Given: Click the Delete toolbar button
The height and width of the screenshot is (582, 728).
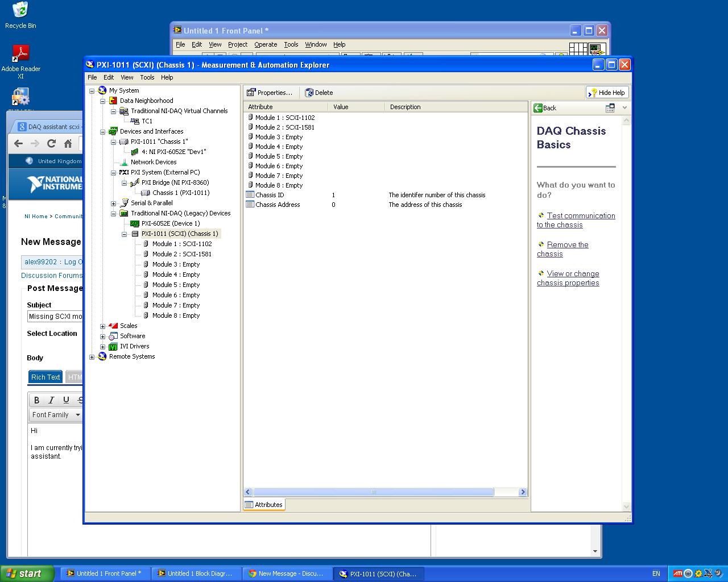Looking at the screenshot, I should pos(319,93).
